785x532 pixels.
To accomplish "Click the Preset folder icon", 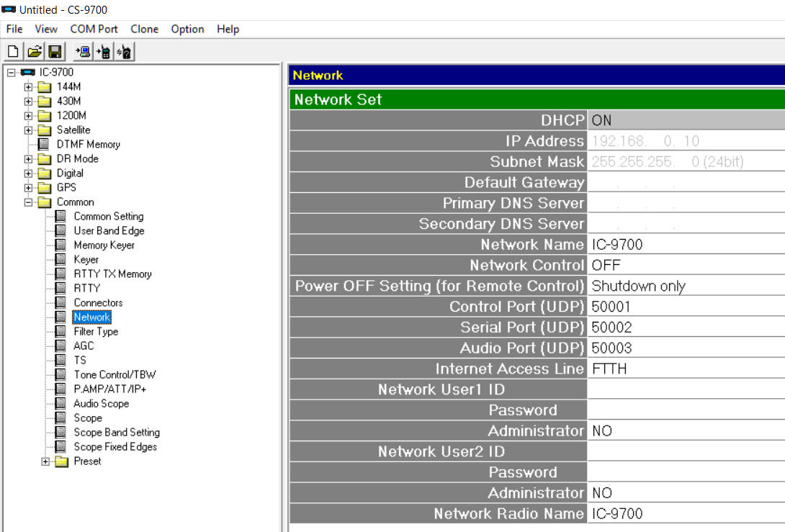I will [x=62, y=461].
